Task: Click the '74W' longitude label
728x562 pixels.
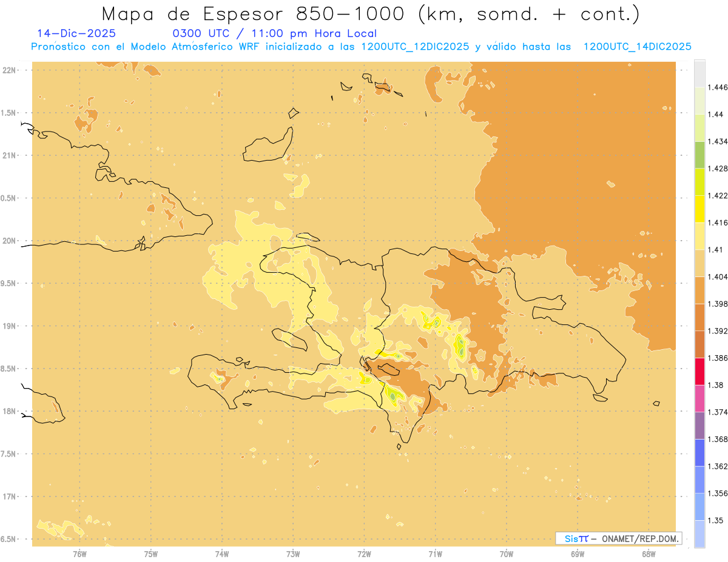Action: coord(221,554)
